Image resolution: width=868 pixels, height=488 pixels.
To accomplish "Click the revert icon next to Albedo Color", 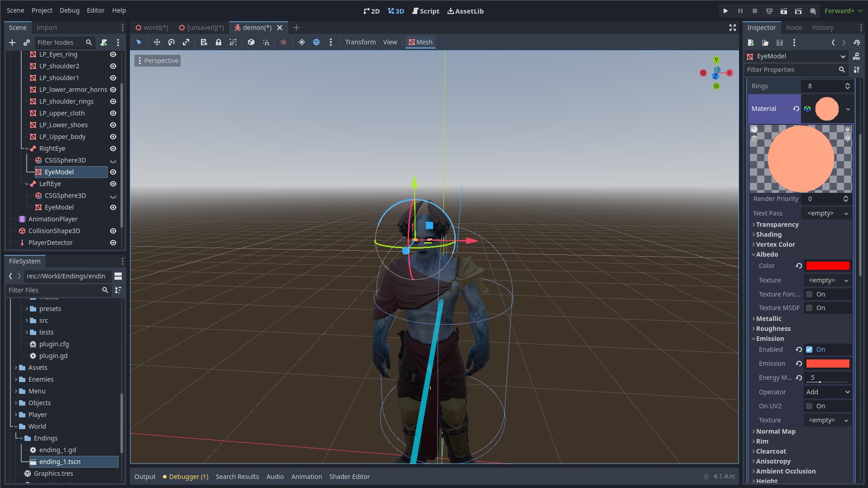I will pos(799,266).
